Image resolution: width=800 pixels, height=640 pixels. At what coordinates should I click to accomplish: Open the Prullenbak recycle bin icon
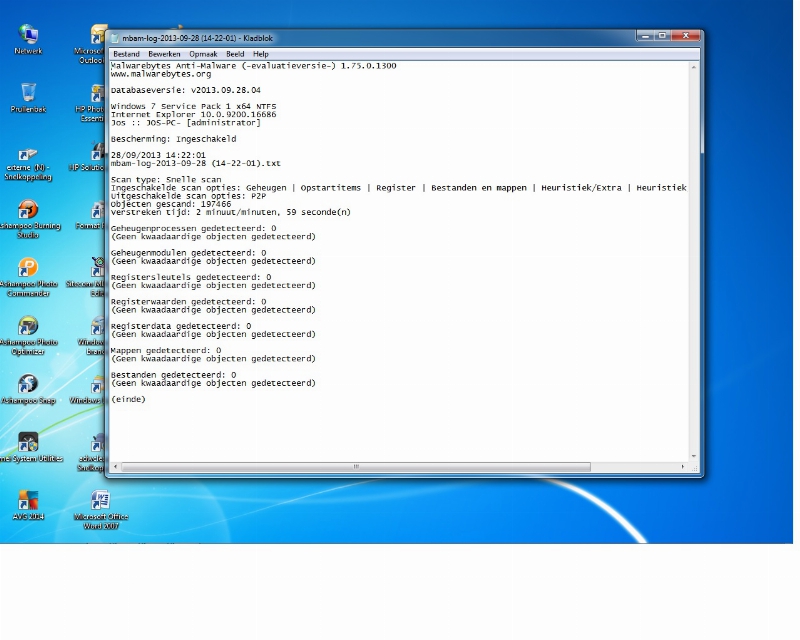(28, 97)
